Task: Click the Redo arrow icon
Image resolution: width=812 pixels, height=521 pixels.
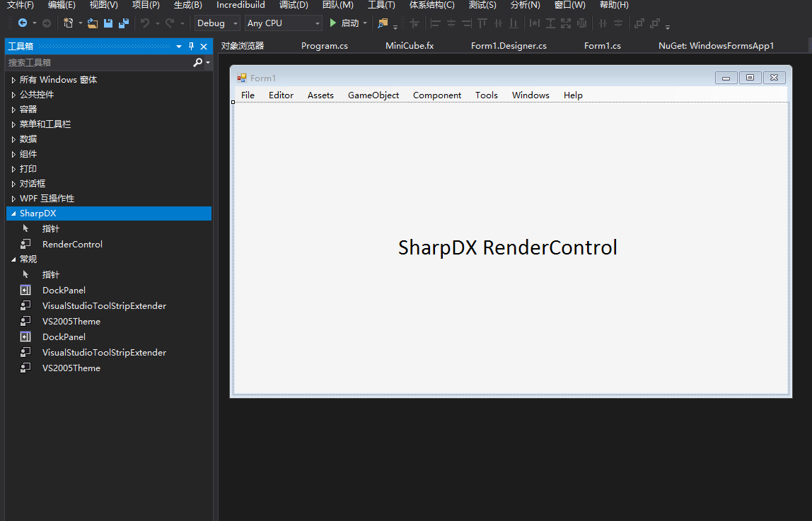Action: pyautogui.click(x=169, y=23)
